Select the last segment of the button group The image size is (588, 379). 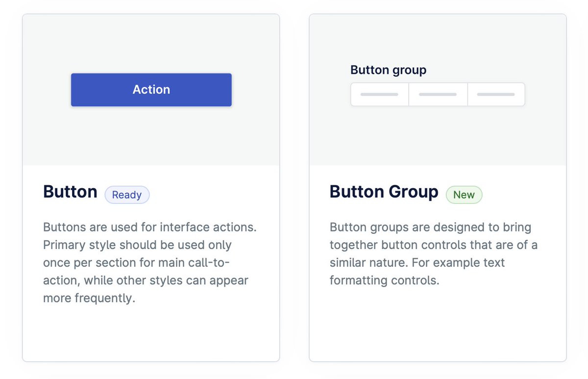click(x=496, y=94)
